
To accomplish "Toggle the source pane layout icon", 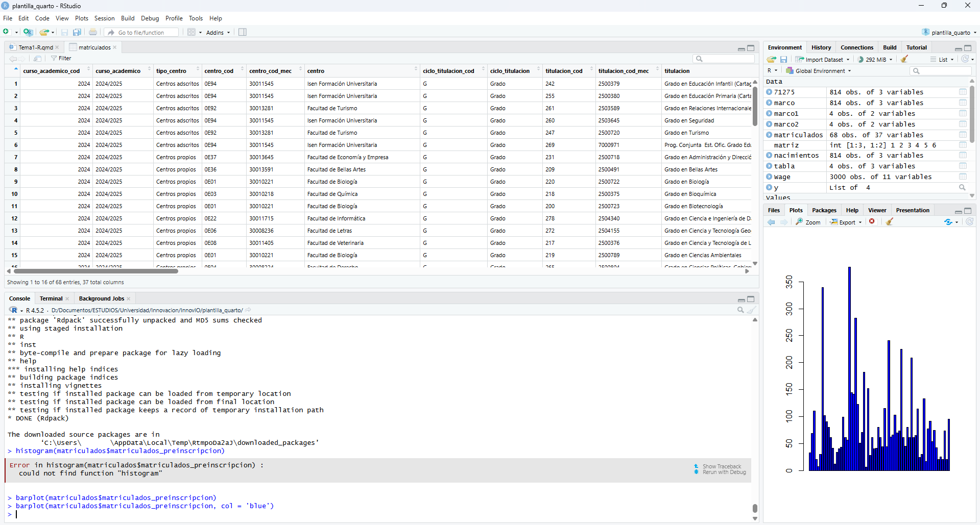I will 243,32.
